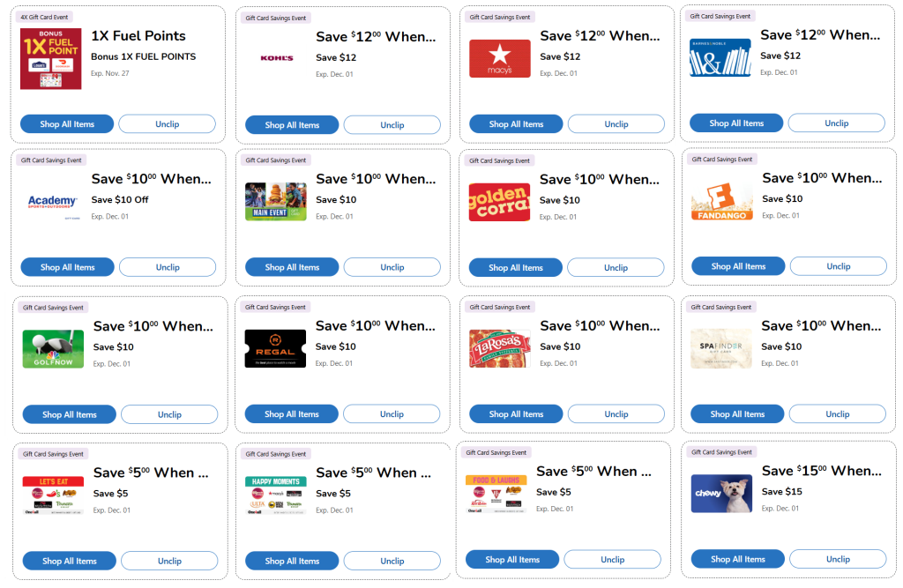Click the Kohl's gift card logo
The height and width of the screenshot is (588, 903).
click(x=277, y=58)
